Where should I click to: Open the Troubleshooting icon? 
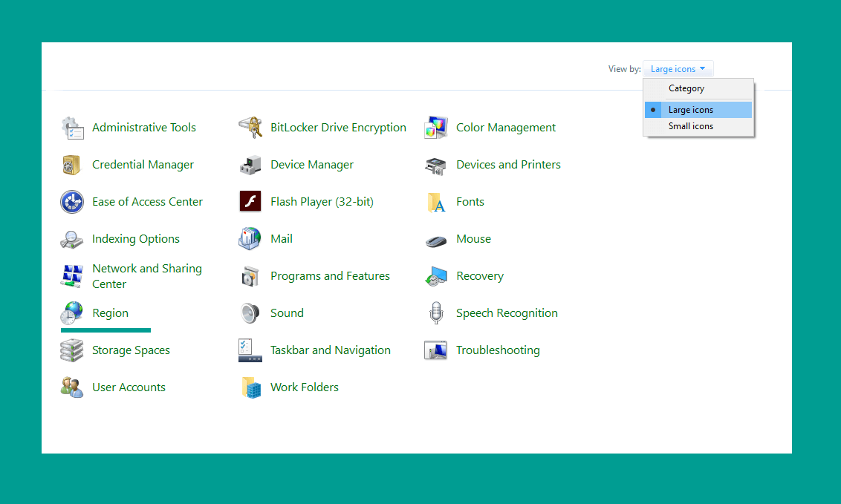coord(435,350)
